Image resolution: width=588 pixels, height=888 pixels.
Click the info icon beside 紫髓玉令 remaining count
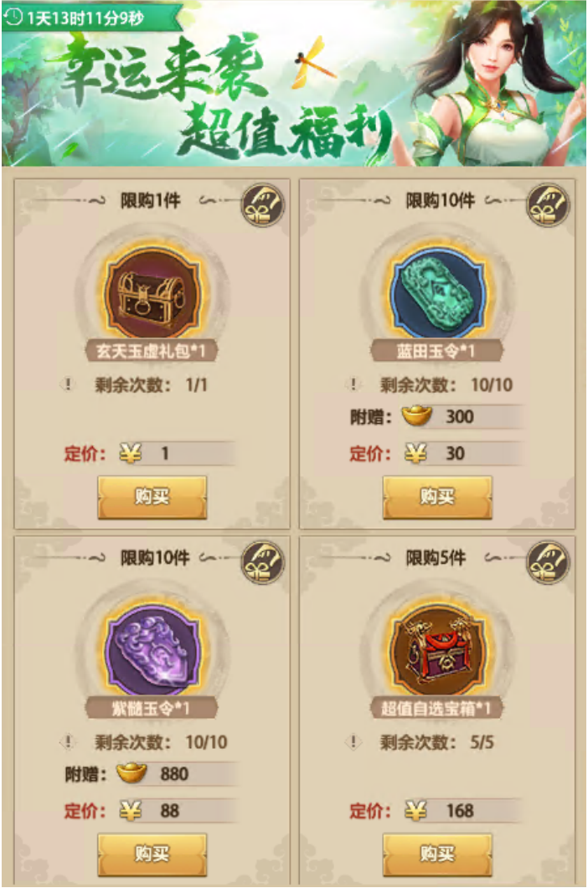[x=68, y=741]
